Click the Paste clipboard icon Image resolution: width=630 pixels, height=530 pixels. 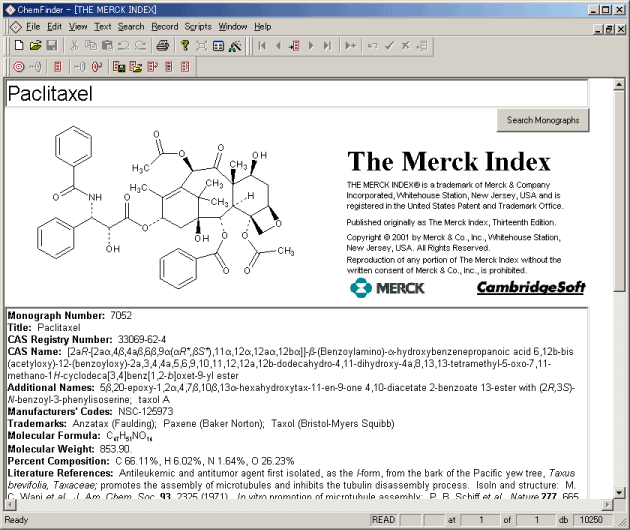(x=107, y=45)
